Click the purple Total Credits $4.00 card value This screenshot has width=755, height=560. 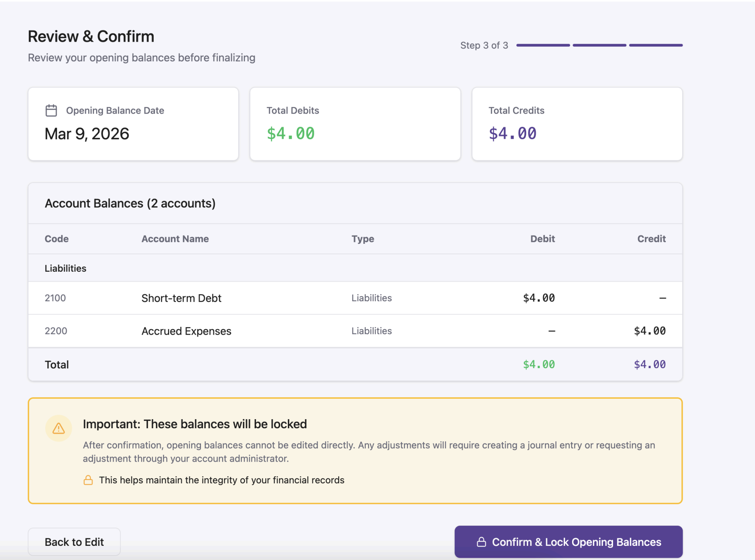[512, 134]
